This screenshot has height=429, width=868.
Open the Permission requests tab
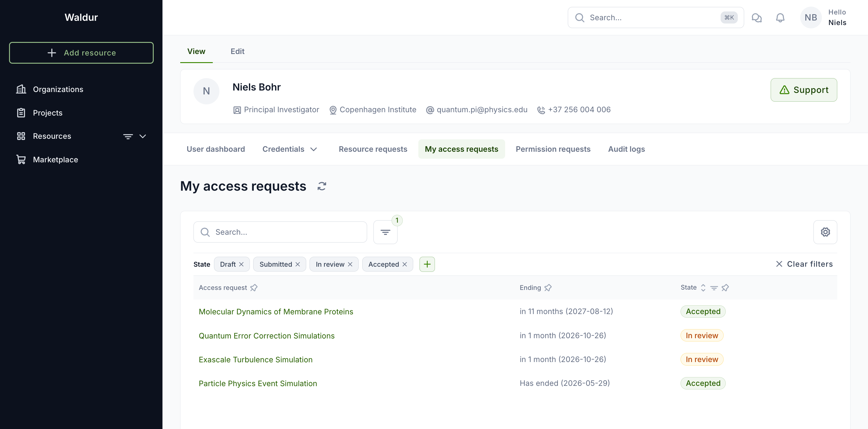553,149
